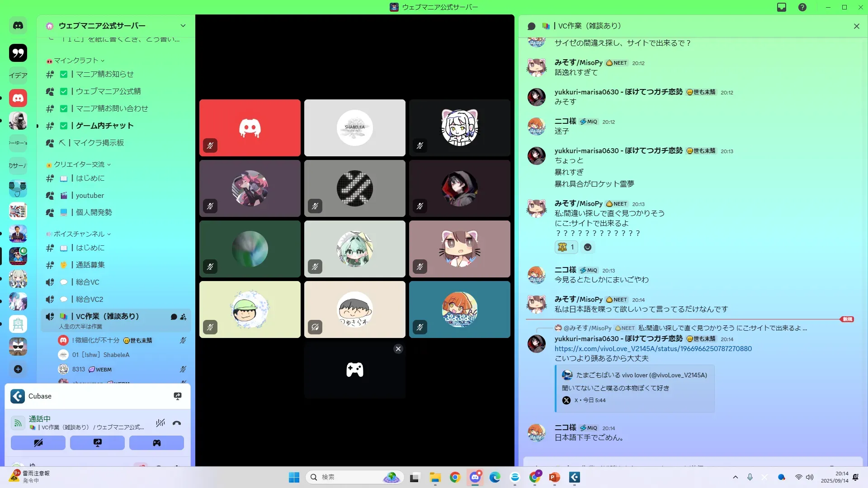
Task: Open help question mark icon
Action: click(802, 7)
